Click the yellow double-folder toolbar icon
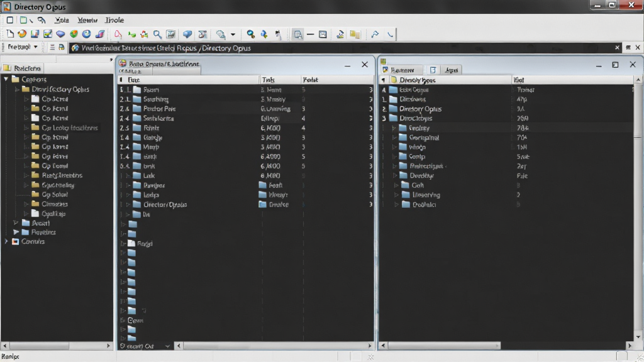Viewport: 644px width, 362px height. point(355,35)
